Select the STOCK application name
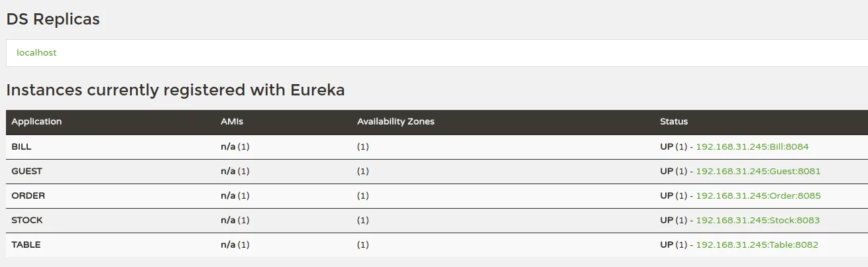The height and width of the screenshot is (267, 868). (27, 220)
